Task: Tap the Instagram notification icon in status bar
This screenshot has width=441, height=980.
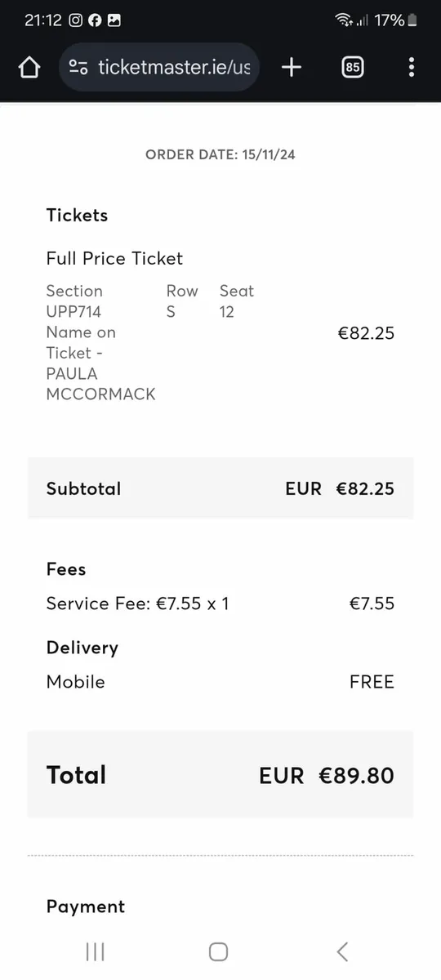Action: tap(75, 20)
